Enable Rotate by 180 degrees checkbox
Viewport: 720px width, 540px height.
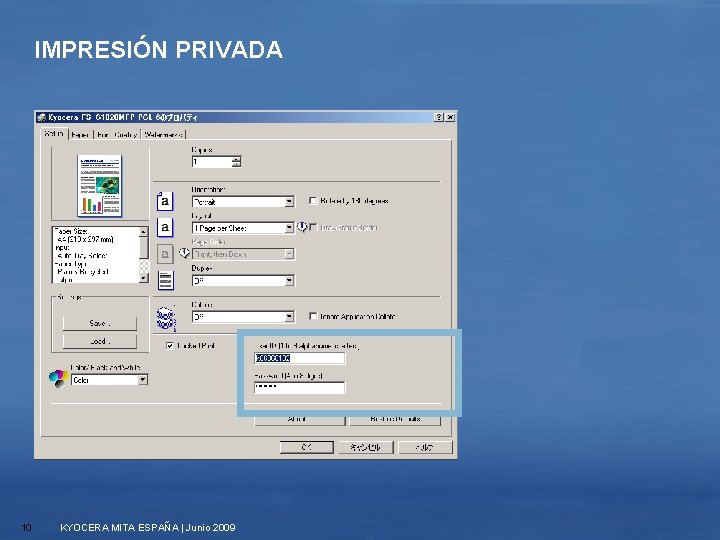click(313, 201)
